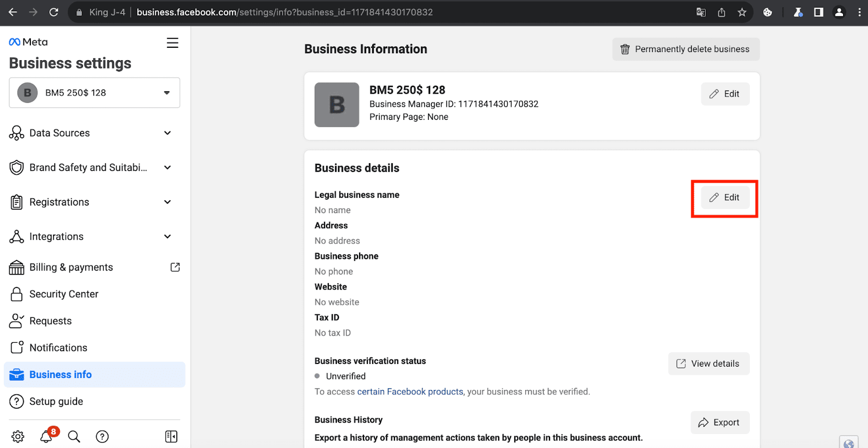Open Notifications menu item

tap(94, 348)
